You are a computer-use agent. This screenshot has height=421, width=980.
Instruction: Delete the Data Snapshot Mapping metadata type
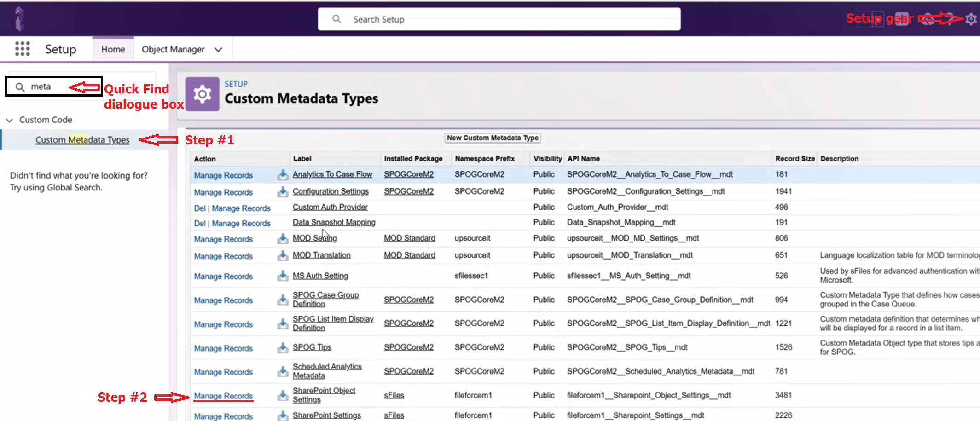click(x=200, y=224)
